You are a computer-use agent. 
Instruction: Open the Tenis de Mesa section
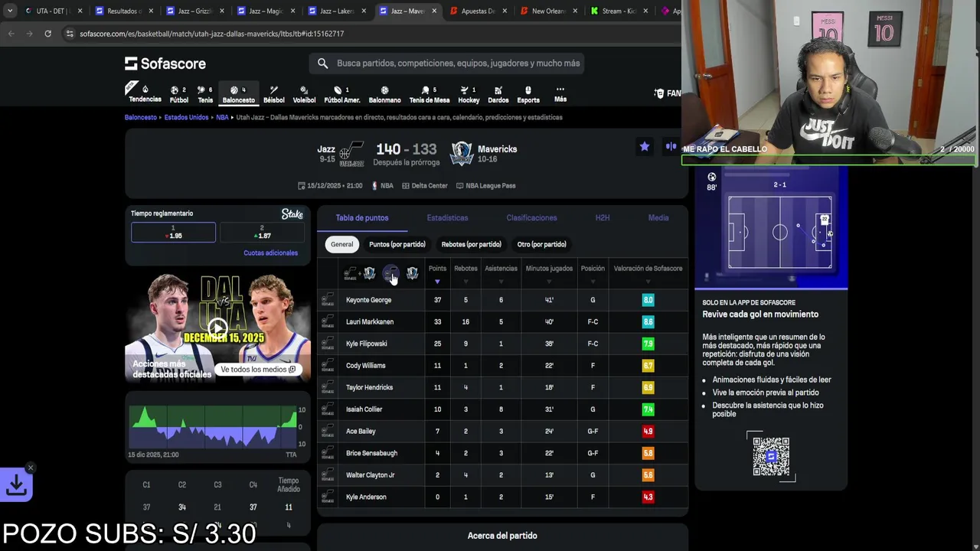point(430,94)
